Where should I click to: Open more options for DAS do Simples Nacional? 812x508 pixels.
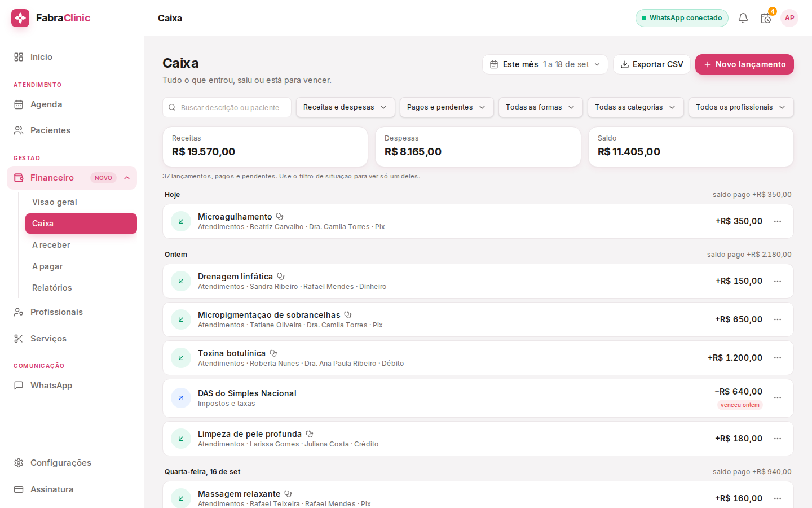(x=778, y=398)
